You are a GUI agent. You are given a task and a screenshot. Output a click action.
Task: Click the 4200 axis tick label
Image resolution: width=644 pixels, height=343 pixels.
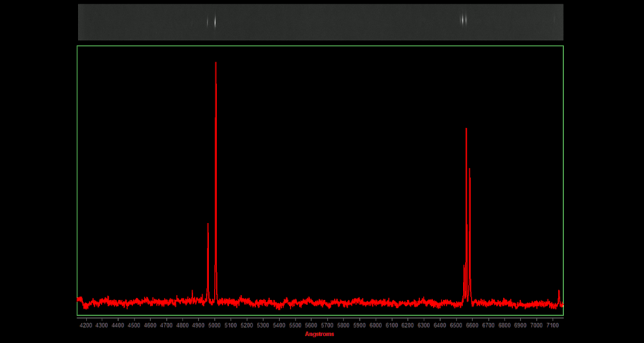86,325
